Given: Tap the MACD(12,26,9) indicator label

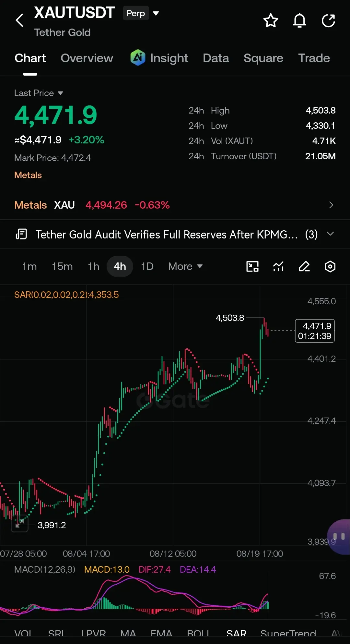Looking at the screenshot, I should pos(45,569).
